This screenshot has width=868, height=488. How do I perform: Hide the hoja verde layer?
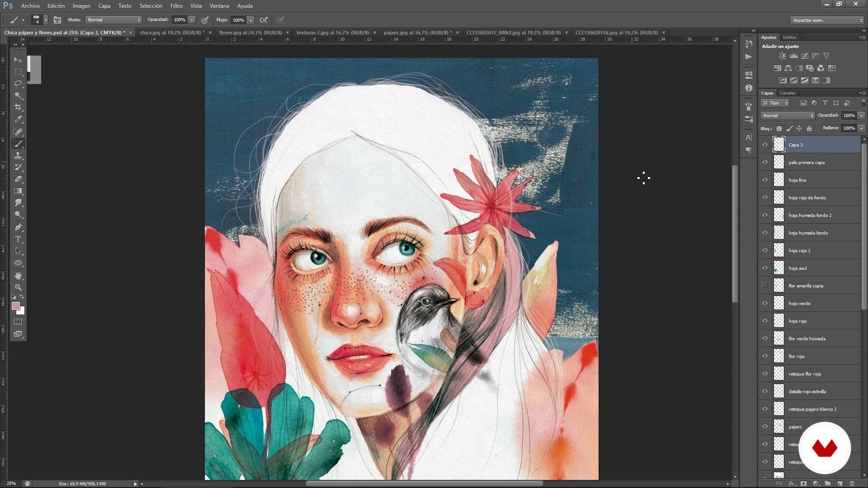(x=765, y=303)
